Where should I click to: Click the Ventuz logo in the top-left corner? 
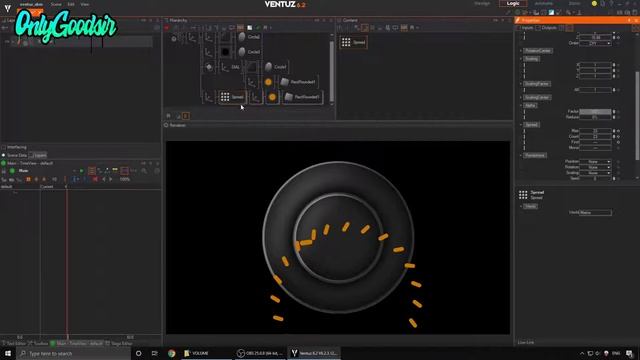(7, 8)
